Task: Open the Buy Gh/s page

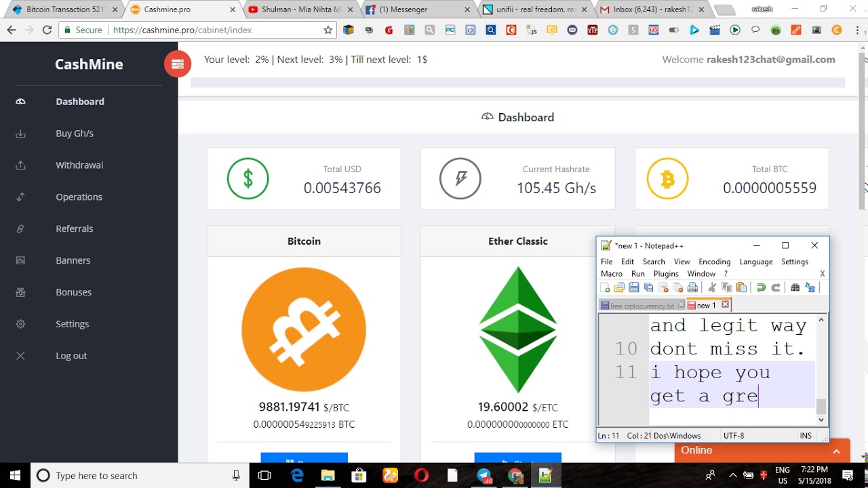Action: click(75, 134)
